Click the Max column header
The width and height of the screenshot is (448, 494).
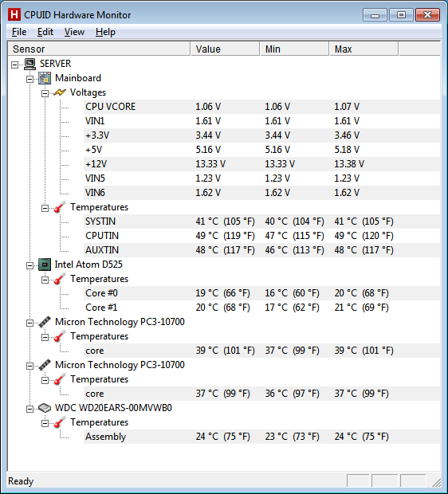coord(364,49)
